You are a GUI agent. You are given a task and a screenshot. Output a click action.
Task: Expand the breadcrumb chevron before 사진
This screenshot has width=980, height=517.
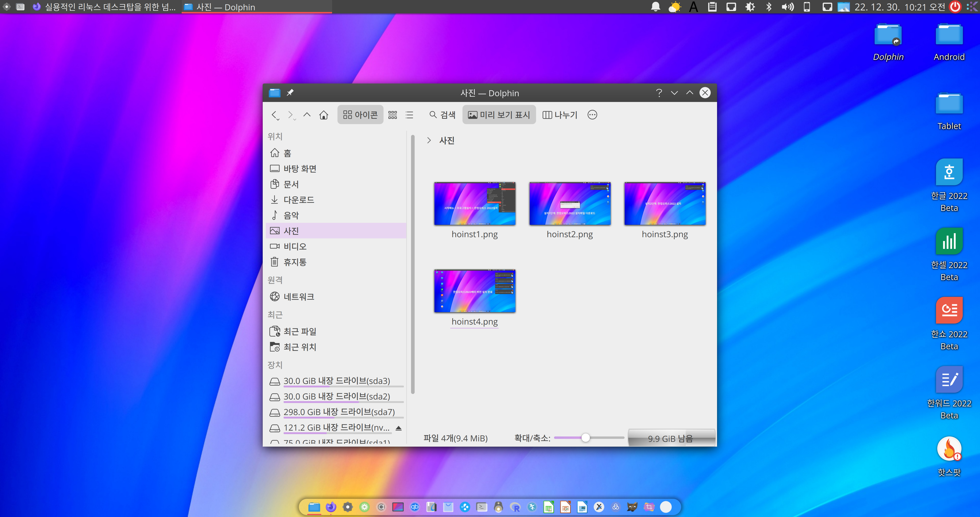pos(429,140)
